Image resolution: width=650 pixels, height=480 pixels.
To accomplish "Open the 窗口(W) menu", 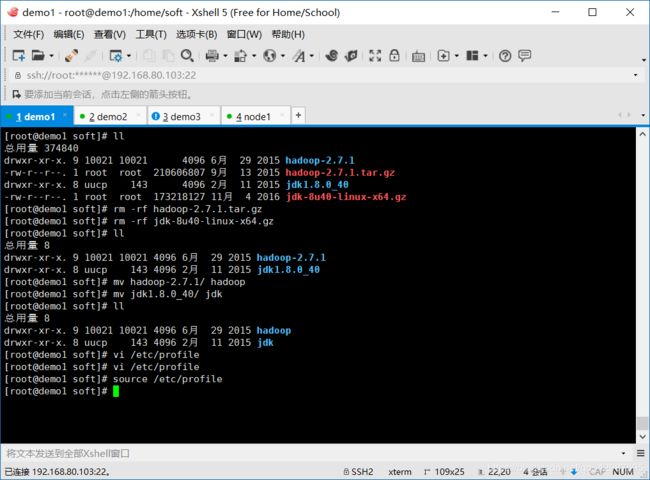I will point(244,34).
